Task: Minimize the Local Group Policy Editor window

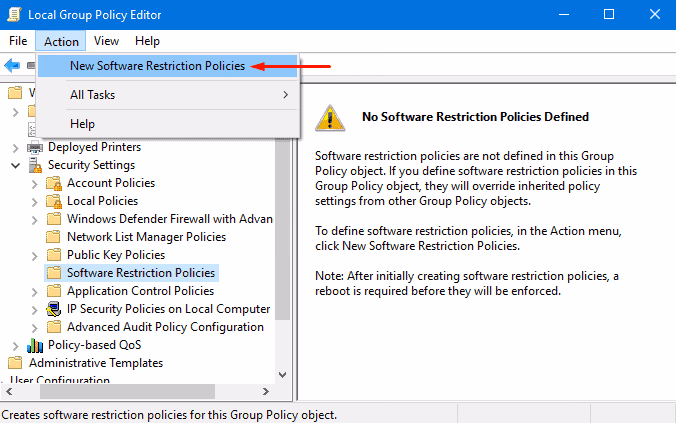Action: [x=564, y=15]
